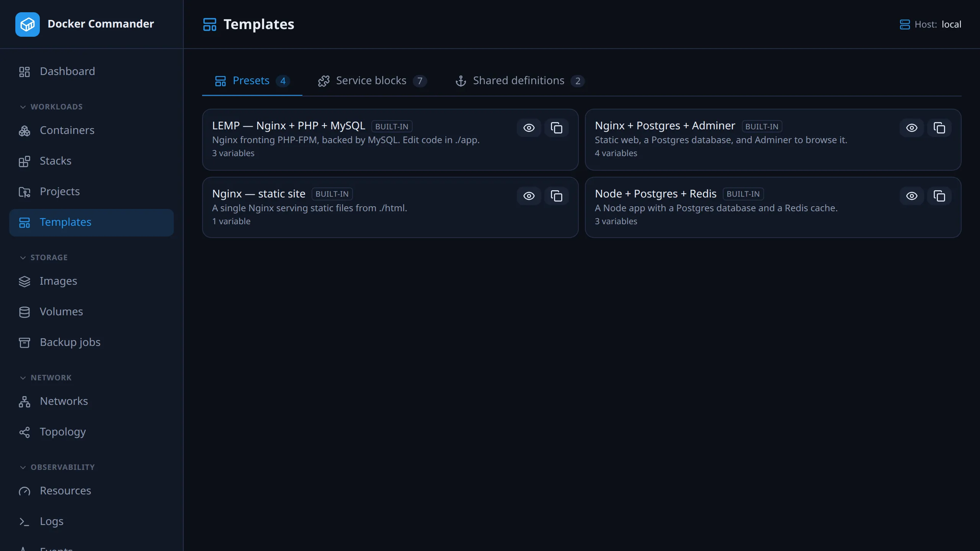Duplicate the Nginx static site preset
This screenshot has height=551, width=980.
[556, 196]
